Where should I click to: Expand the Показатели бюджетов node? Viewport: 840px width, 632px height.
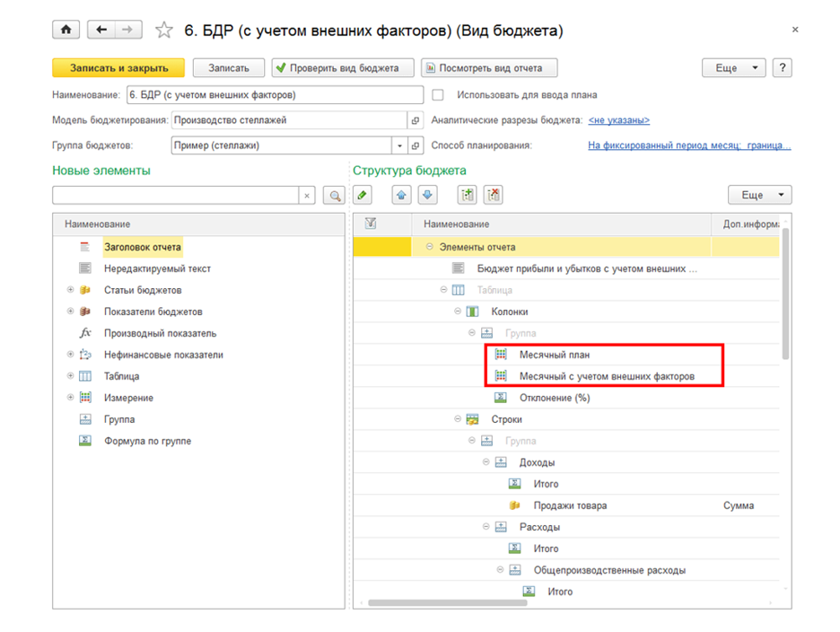(x=70, y=312)
